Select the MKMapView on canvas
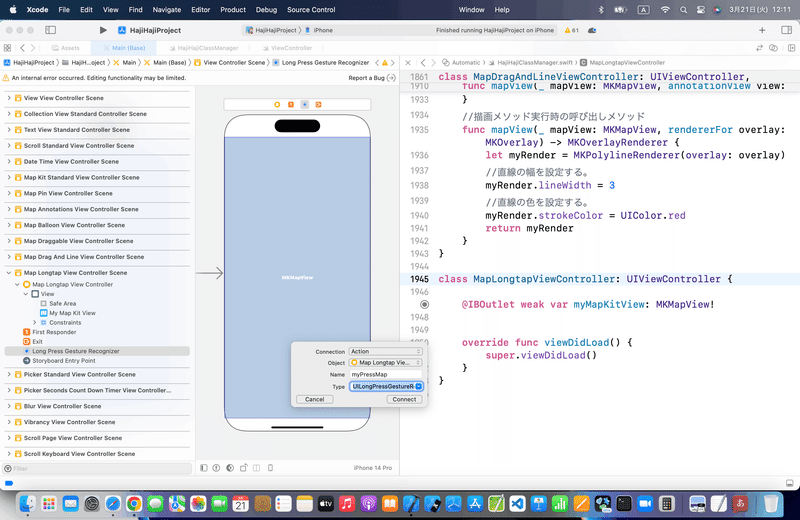Viewport: 800px width, 520px height. click(297, 278)
